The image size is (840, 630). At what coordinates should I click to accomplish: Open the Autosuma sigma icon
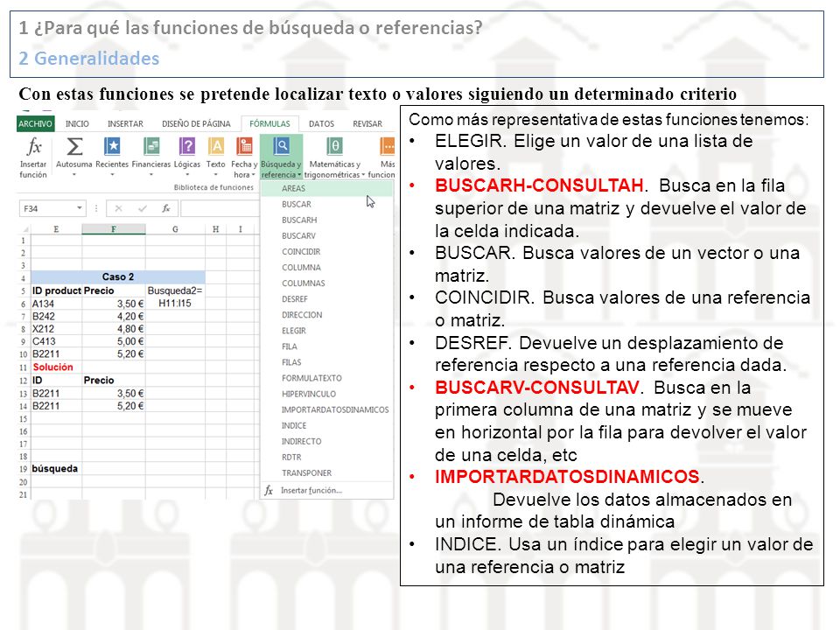(x=74, y=146)
